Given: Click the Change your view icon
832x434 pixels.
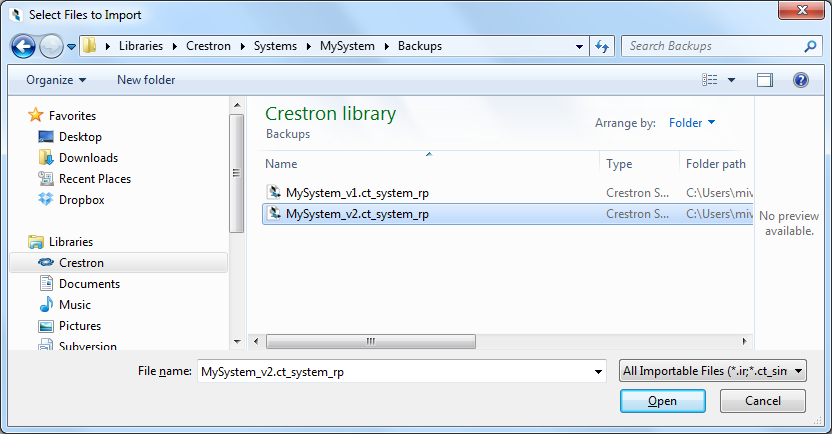Looking at the screenshot, I should pos(709,80).
